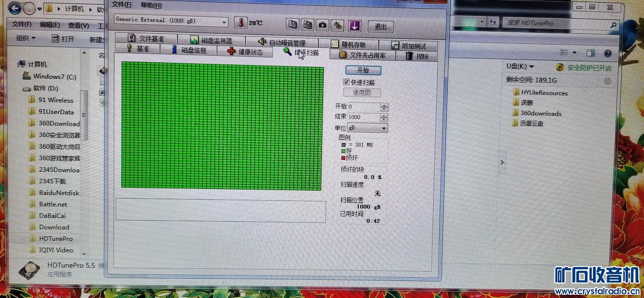This screenshot has width=644, height=298.
Task: Select the HDTunePro folder in the tree
Action: tap(50, 239)
